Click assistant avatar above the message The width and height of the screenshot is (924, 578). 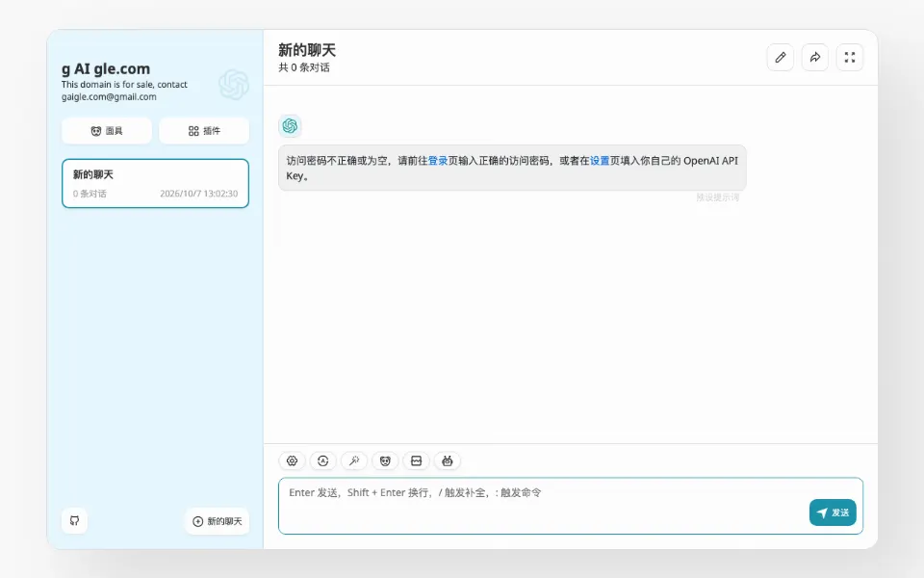click(x=290, y=125)
